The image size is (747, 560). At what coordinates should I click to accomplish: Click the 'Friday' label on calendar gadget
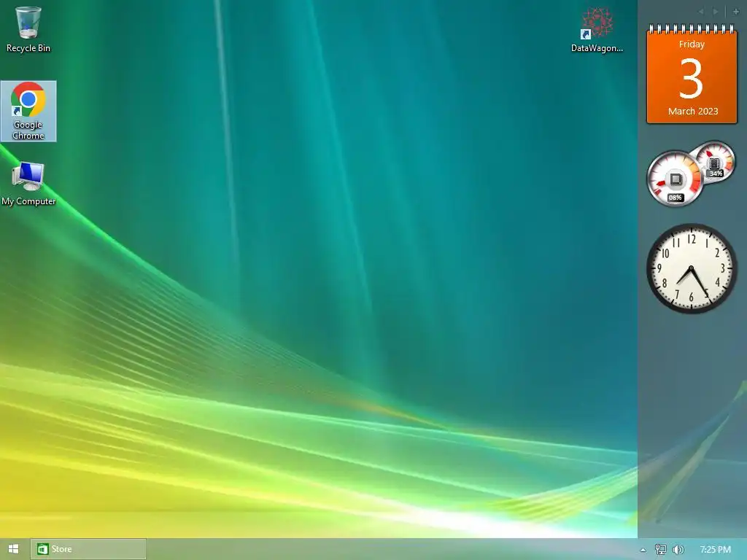point(692,44)
